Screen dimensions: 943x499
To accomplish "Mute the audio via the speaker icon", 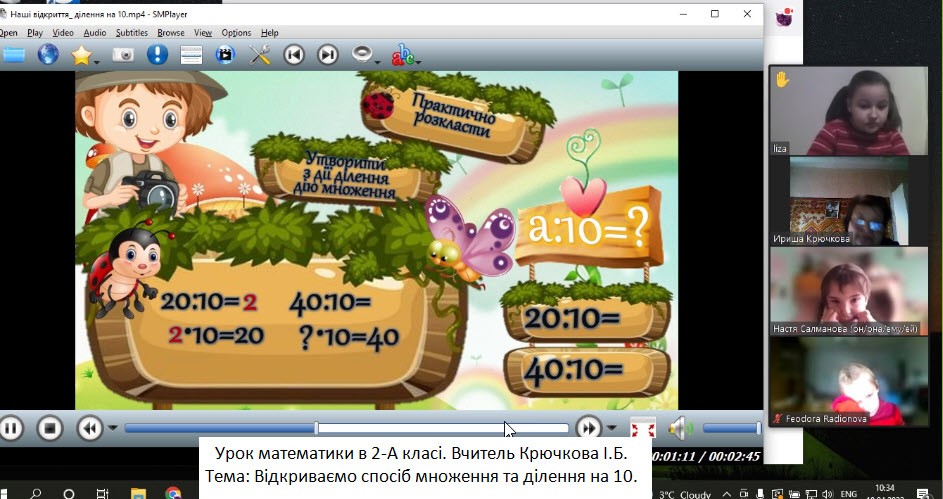I will click(x=679, y=428).
